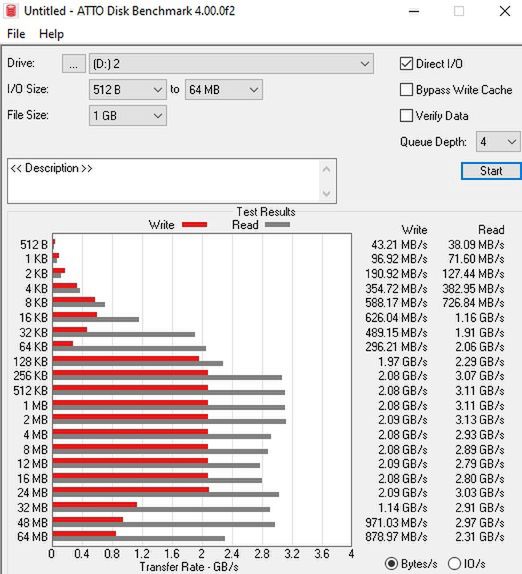Click the description scroll up arrow

(x=327, y=169)
